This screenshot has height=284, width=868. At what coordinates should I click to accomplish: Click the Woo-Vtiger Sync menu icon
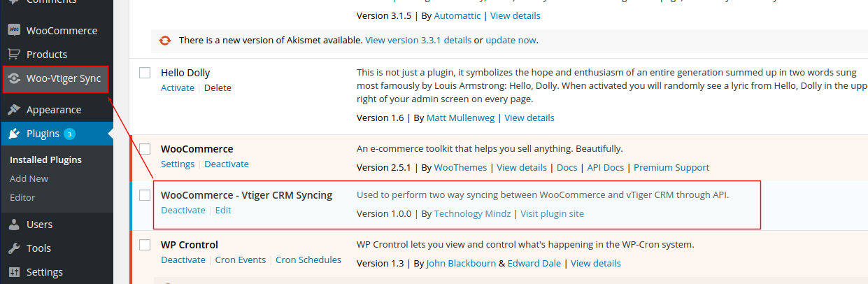14,78
